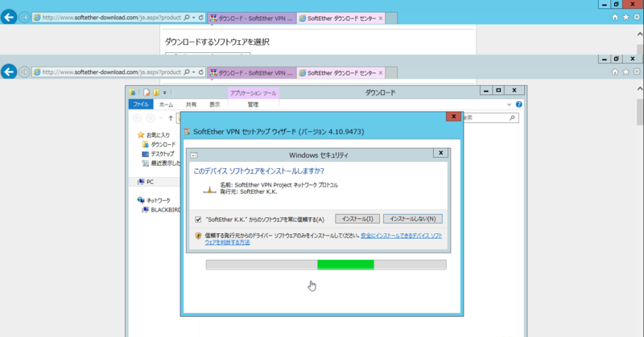Switch to the 表示 ribbon tab
This screenshot has width=644, height=337.
click(215, 105)
